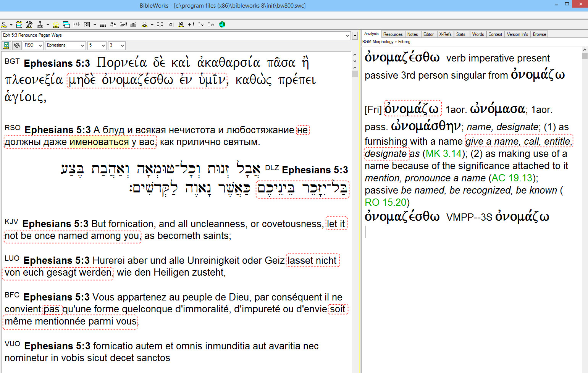Click the question-mark help icon
This screenshot has width=588, height=373.
point(40,24)
